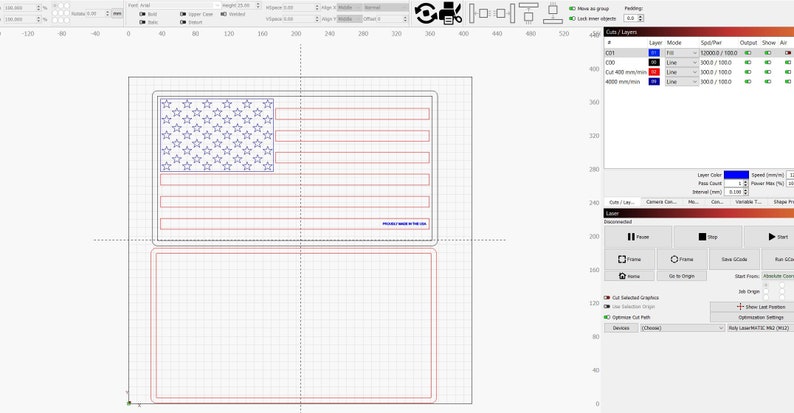Screen dimensions: 794x413
Task: Open the device (Choose) port dropdown
Action: tap(683, 328)
